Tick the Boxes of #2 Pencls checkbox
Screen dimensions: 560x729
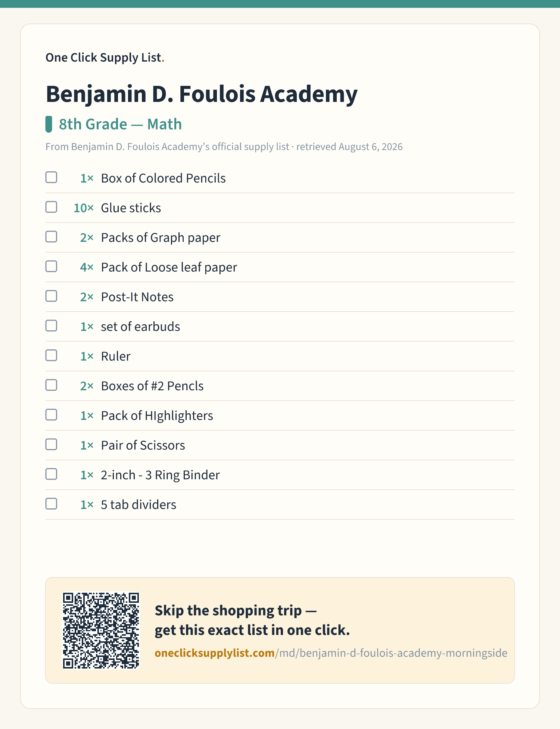point(51,385)
